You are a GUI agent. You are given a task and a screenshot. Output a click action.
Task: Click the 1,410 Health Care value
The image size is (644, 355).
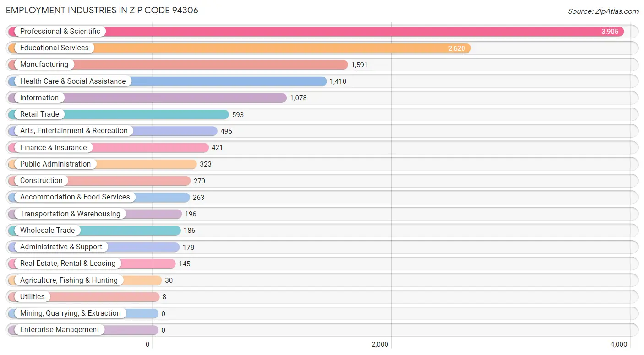pos(338,81)
